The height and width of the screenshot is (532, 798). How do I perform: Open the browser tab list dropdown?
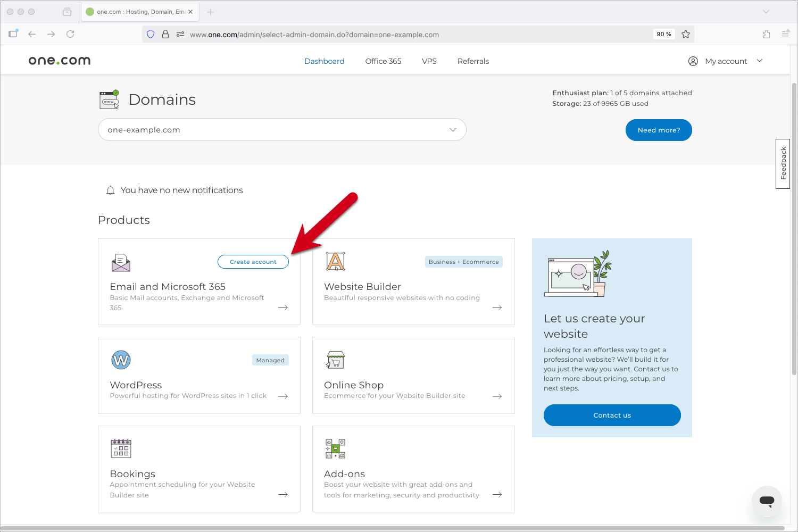click(766, 11)
